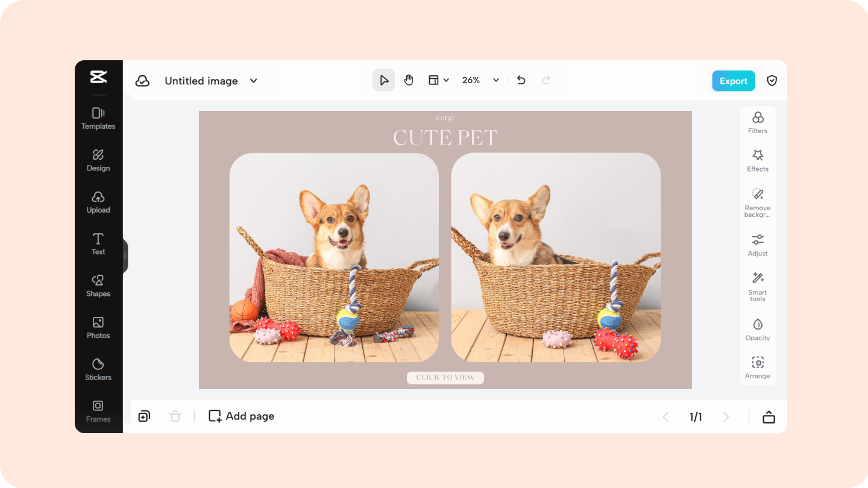Open the Upload panel
This screenshot has width=868, height=488.
click(98, 202)
